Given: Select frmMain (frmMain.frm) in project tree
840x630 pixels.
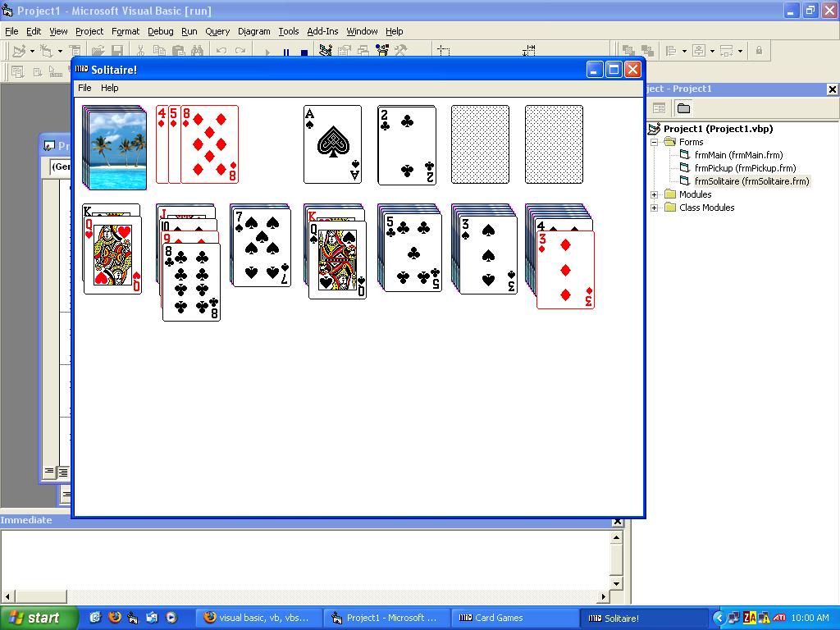Looking at the screenshot, I should pyautogui.click(x=737, y=155).
